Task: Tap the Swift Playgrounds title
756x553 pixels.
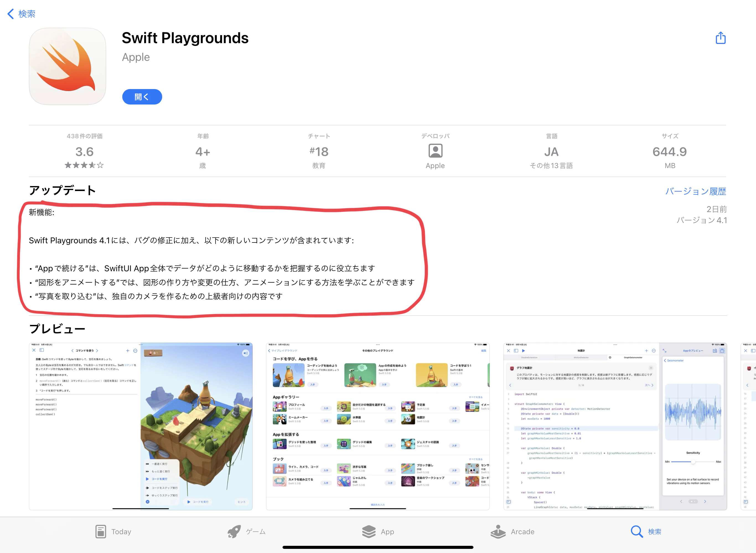Action: (185, 38)
